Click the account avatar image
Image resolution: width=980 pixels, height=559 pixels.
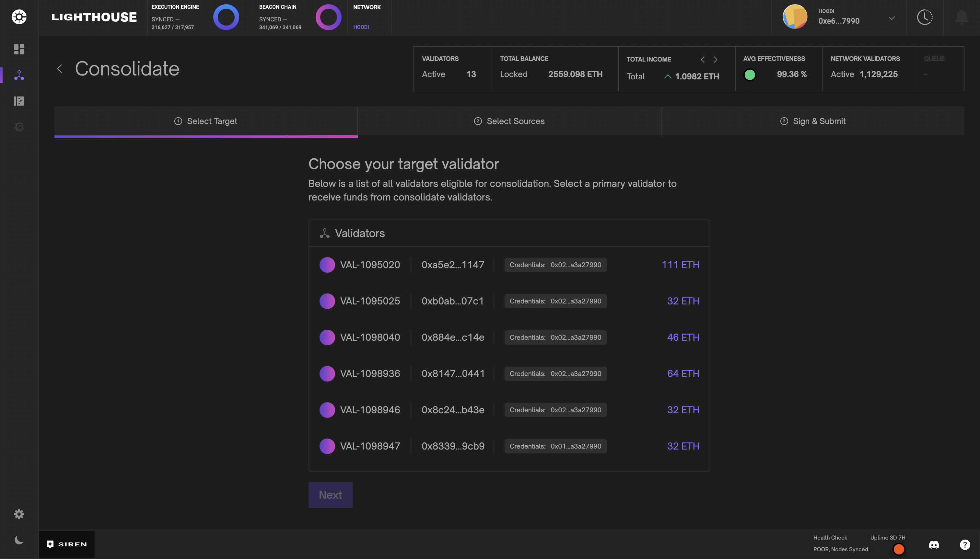pyautogui.click(x=795, y=17)
